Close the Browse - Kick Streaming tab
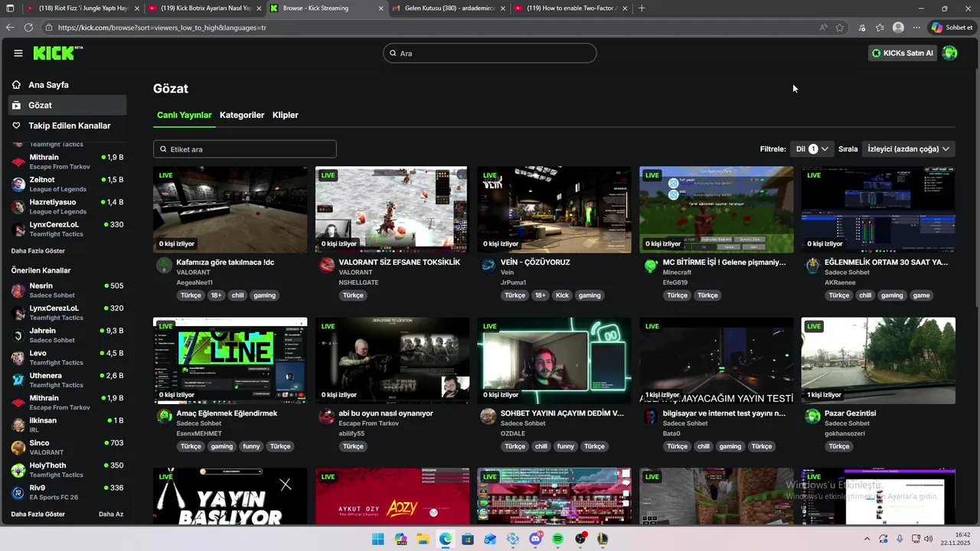The image size is (980, 551). [x=381, y=8]
